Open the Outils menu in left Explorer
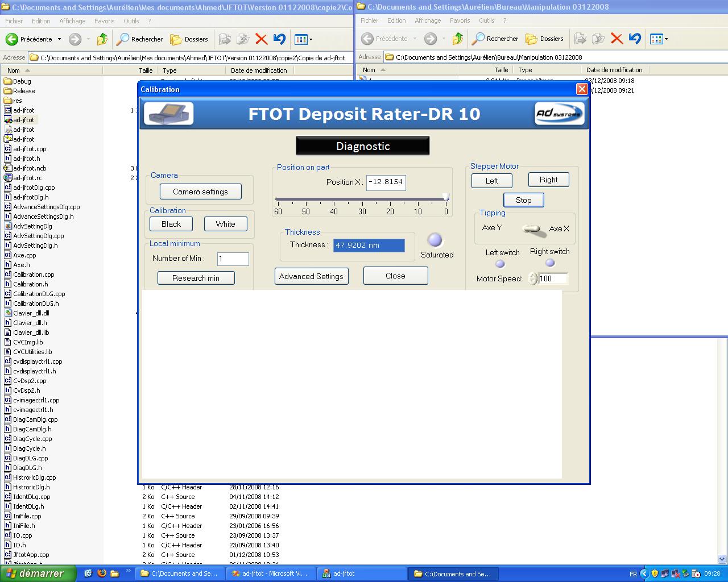The image size is (728, 582). [x=131, y=21]
